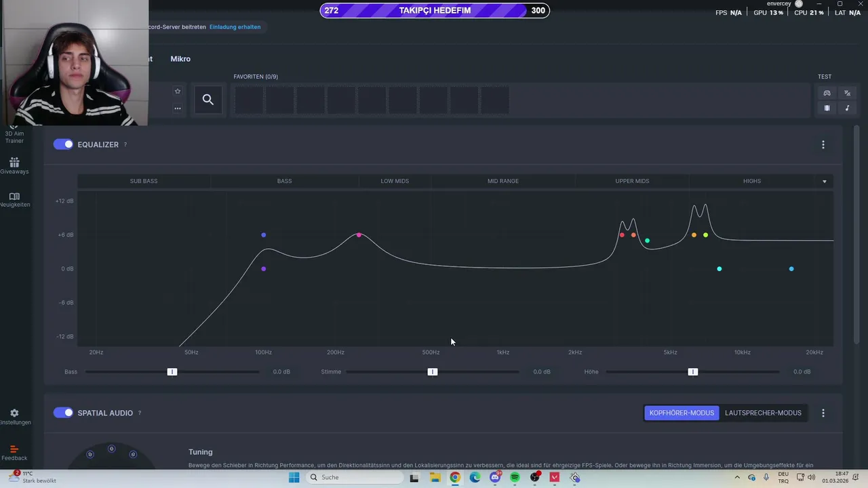Click the FAVORITEN (0/9) label
This screenshot has height=488, width=868.
pyautogui.click(x=256, y=77)
